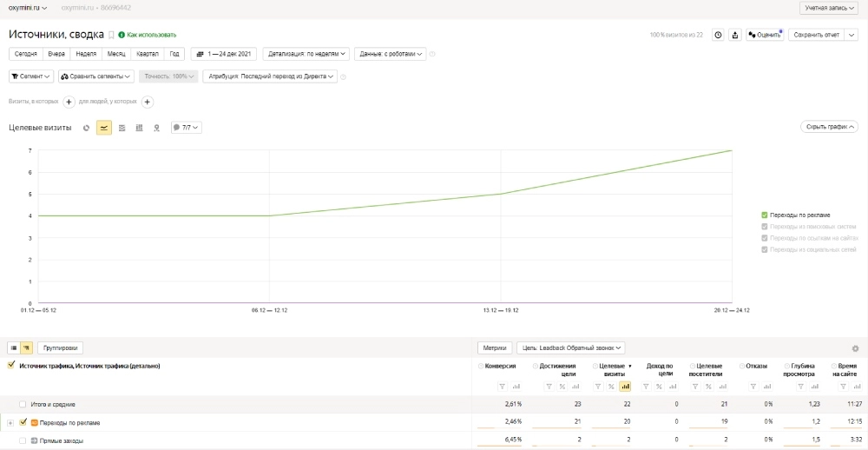Filter by Конверсия column
The height and width of the screenshot is (450, 868).
click(502, 387)
